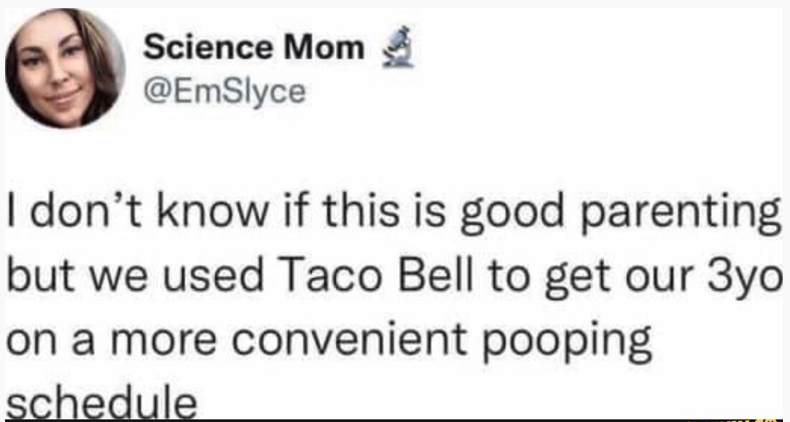The height and width of the screenshot is (422, 790).
Task: Click the word "more" in the third line
Action: click(163, 340)
